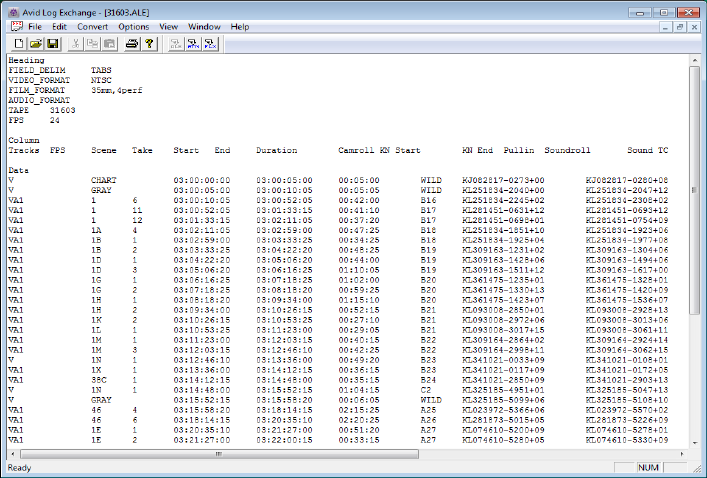707x478 pixels.
Task: Click the CHART scene entry
Action: (104, 180)
